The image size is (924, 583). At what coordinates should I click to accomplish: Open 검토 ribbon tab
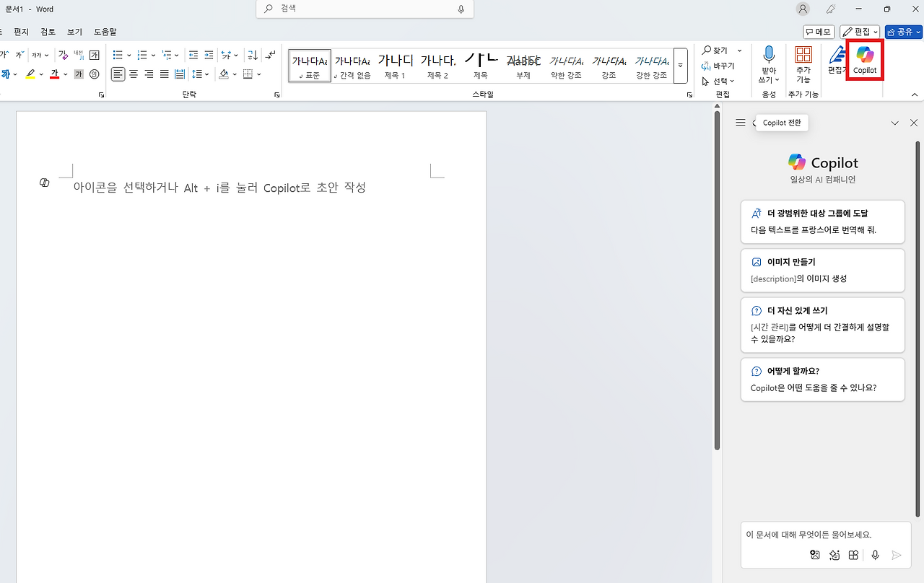48,32
